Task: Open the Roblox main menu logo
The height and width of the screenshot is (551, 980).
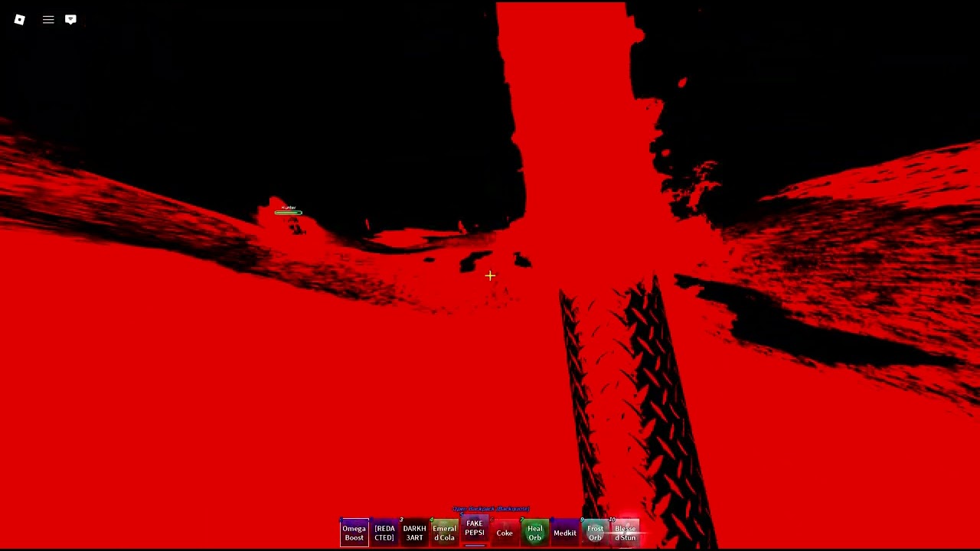Action: coord(20,19)
